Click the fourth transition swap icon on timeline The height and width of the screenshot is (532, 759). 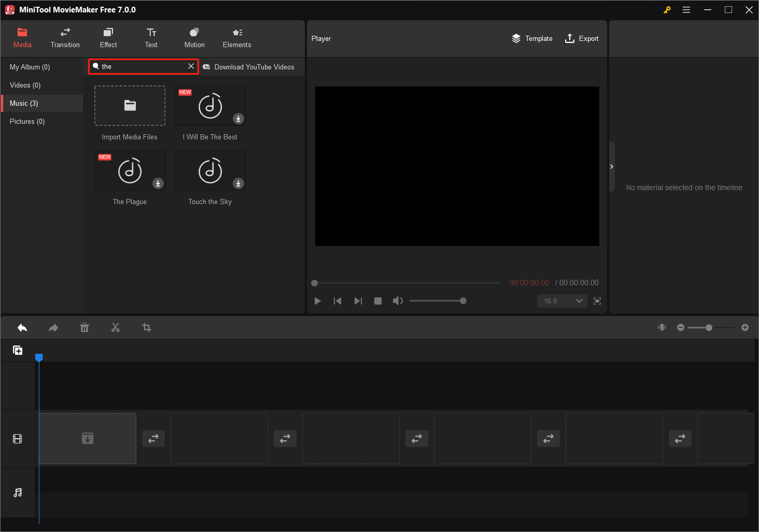pyautogui.click(x=549, y=438)
